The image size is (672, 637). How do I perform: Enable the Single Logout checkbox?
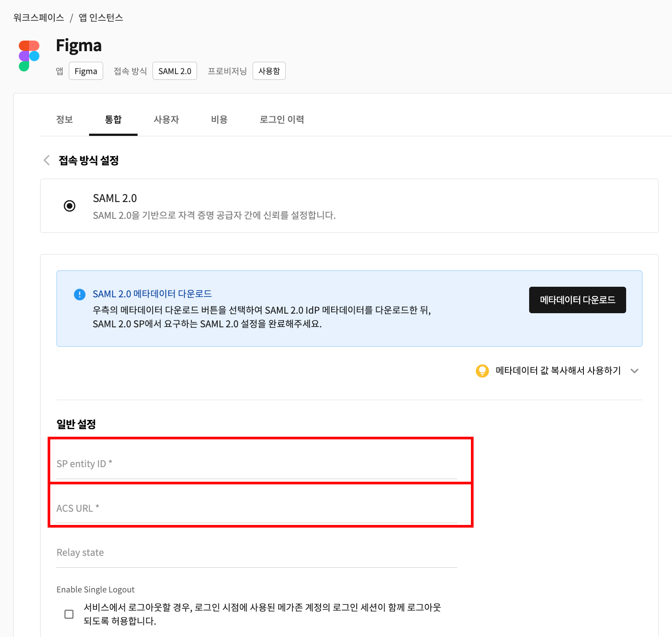[x=69, y=614]
